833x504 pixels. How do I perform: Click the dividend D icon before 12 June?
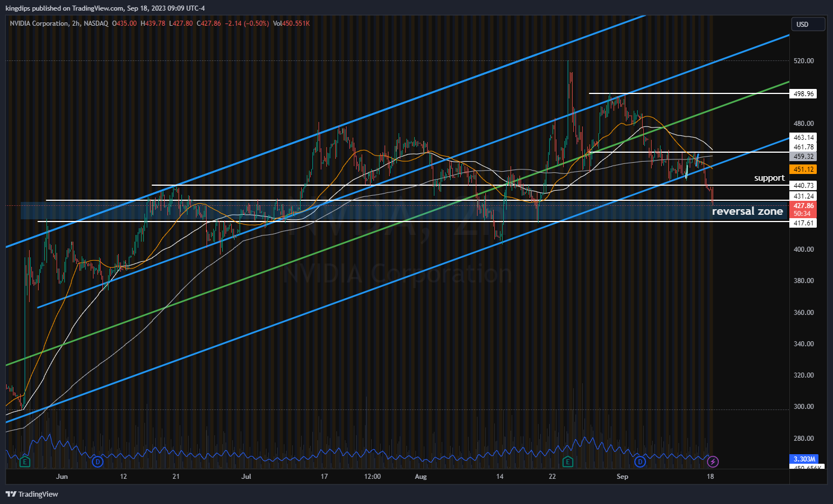98,461
